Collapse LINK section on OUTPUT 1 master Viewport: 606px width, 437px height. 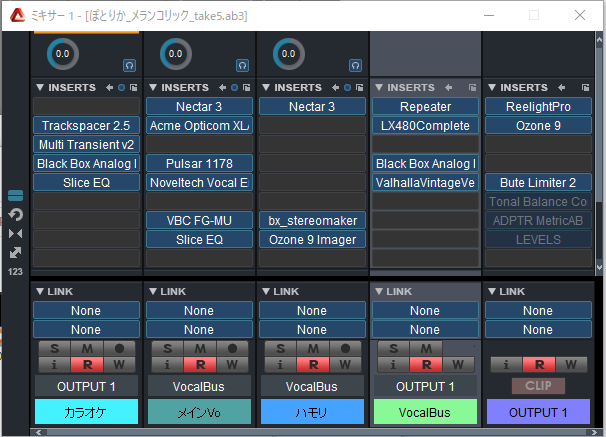(x=492, y=291)
